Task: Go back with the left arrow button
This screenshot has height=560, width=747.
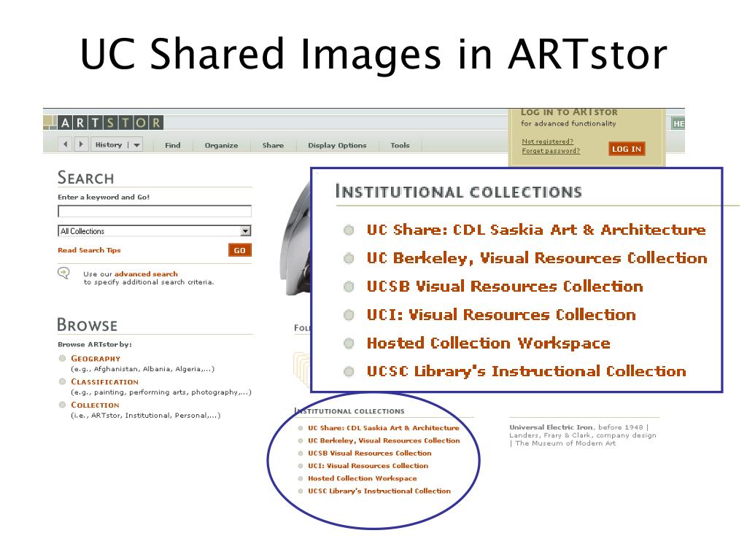Action: pyautogui.click(x=66, y=144)
